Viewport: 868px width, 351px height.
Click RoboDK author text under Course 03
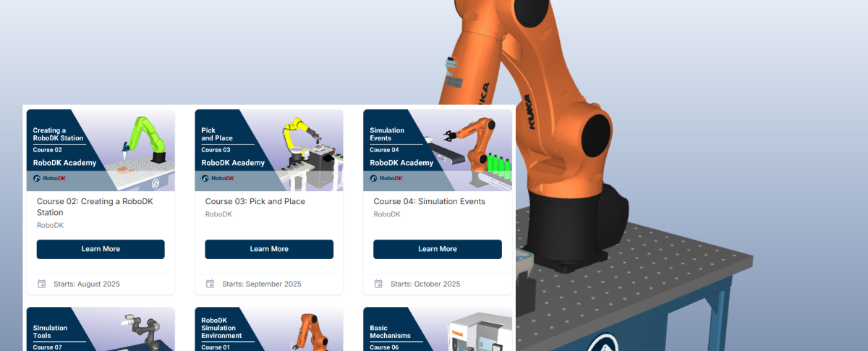pos(219,214)
